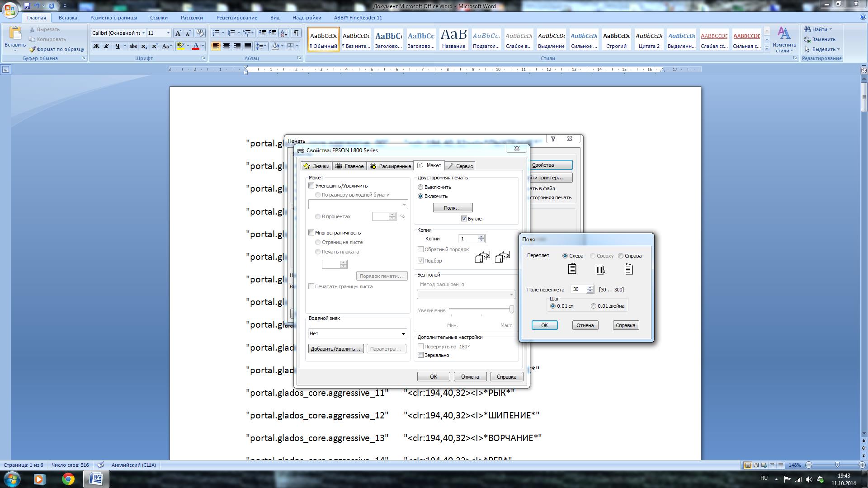Center the paragraph text
Image resolution: width=868 pixels, height=488 pixels.
[226, 46]
